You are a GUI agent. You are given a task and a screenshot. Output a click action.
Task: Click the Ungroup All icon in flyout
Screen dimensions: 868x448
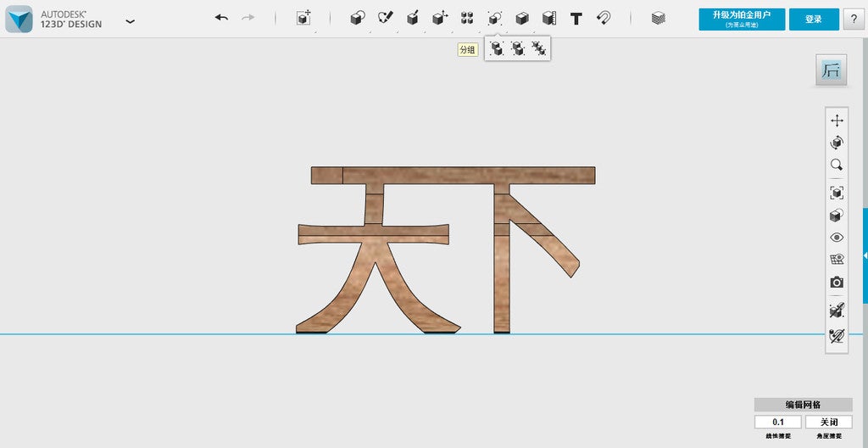pyautogui.click(x=538, y=49)
